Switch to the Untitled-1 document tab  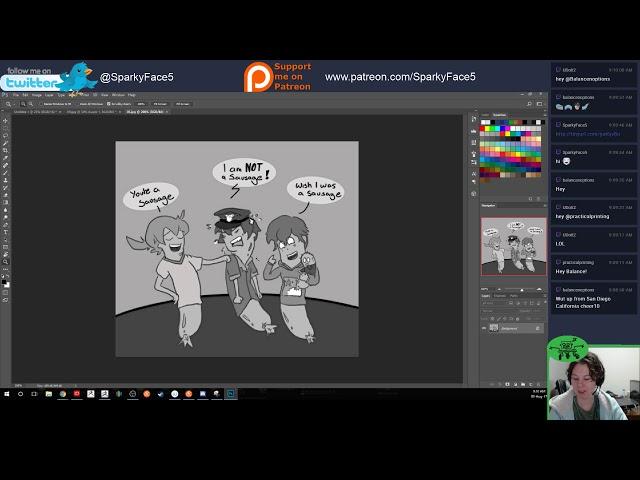(37, 112)
